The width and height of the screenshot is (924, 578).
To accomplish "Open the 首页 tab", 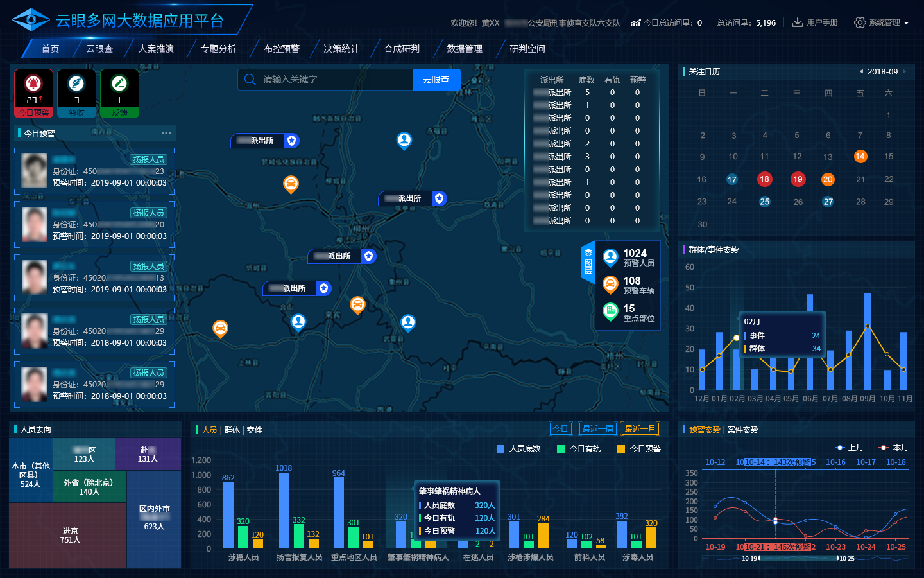I will pos(50,49).
